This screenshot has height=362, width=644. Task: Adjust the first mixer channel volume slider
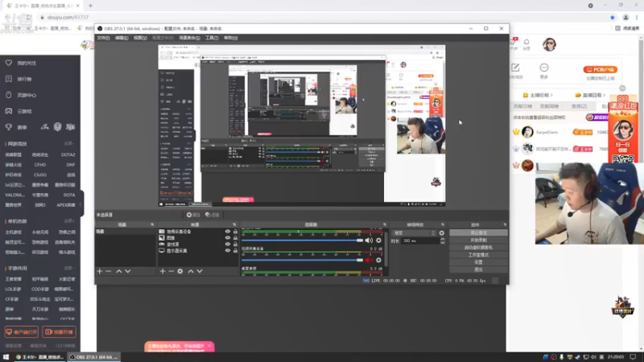coord(303,241)
